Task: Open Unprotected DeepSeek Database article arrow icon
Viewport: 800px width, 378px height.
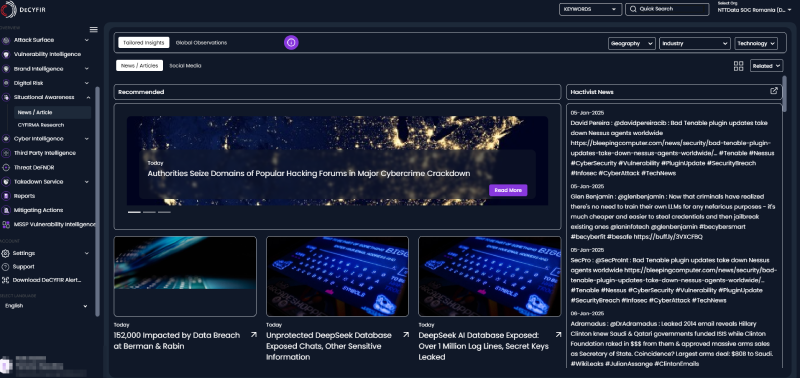Action: (x=406, y=335)
